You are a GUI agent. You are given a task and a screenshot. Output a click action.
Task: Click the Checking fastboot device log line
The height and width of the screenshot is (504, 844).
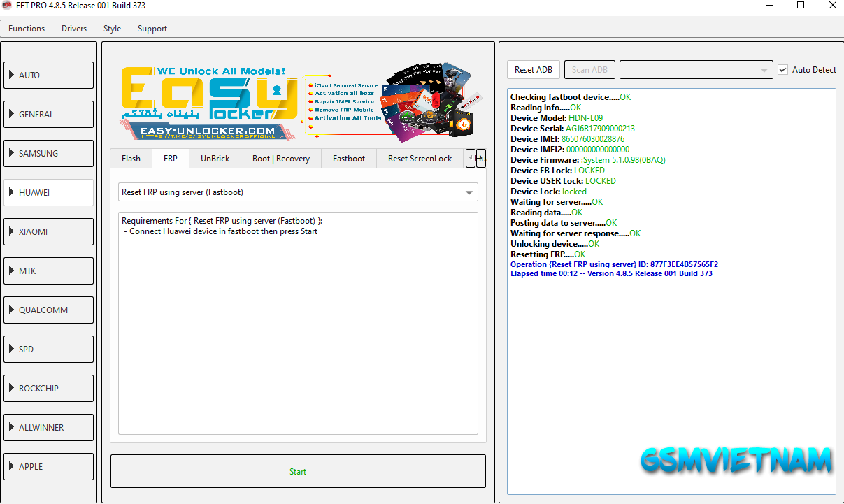click(570, 97)
